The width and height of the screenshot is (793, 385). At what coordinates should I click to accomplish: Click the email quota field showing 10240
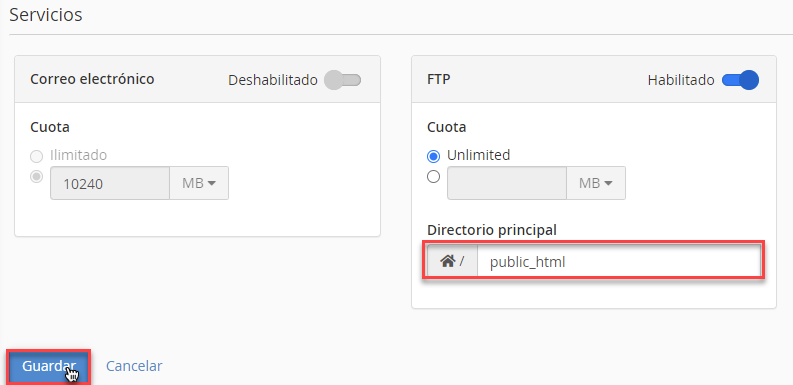coord(110,183)
